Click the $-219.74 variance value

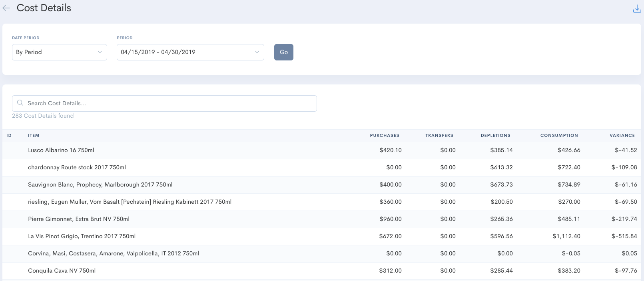coord(624,219)
